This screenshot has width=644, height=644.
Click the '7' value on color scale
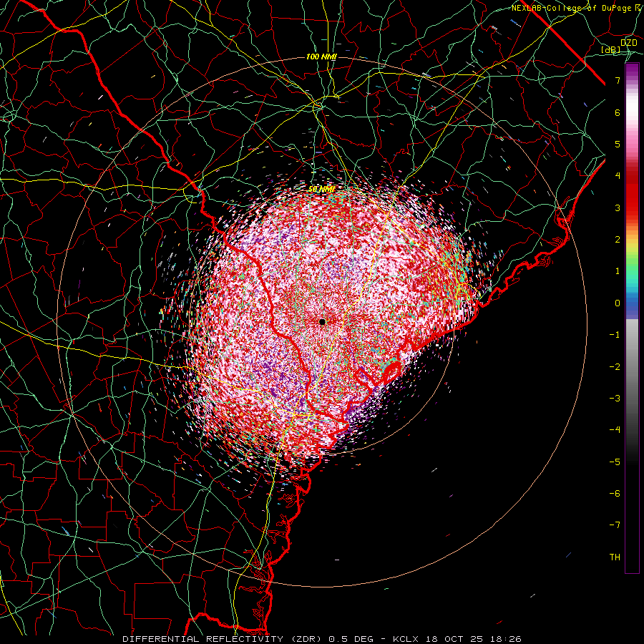pyautogui.click(x=618, y=80)
